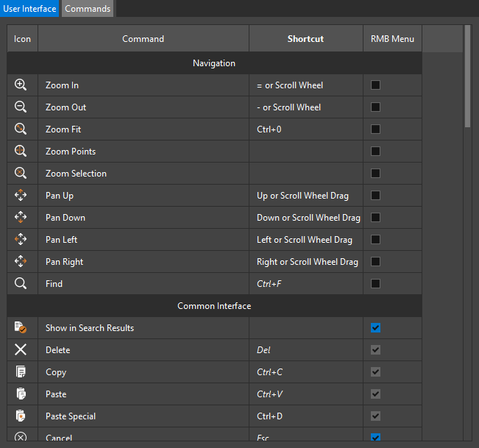Edit the Paste Special shortcut Ctrl+D
This screenshot has width=479, height=448.
(x=306, y=416)
